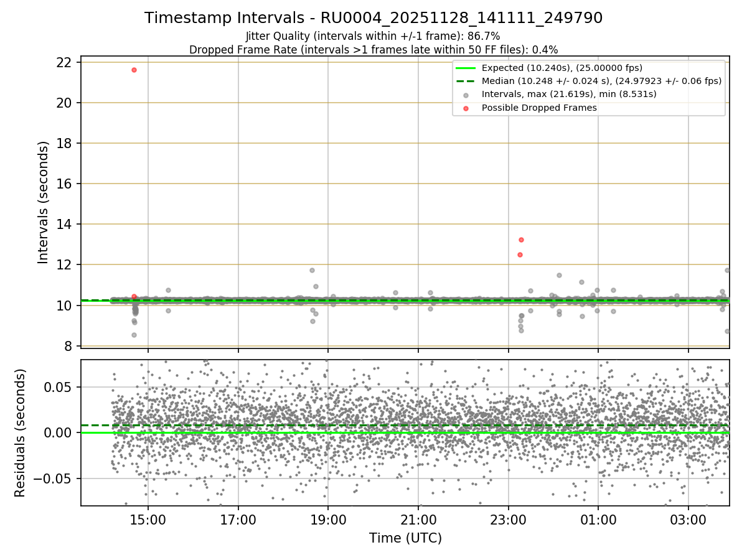Click the plot title 'Timestamp Intervals - RU0004_20251128_141111_249790'
Screen dimensions: 747x560
[x=374, y=18]
